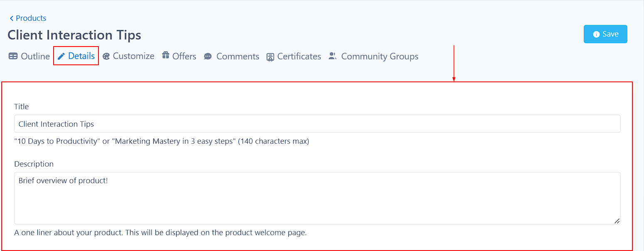Click the Customize palette icon
This screenshot has height=251, width=644.
pos(106,56)
